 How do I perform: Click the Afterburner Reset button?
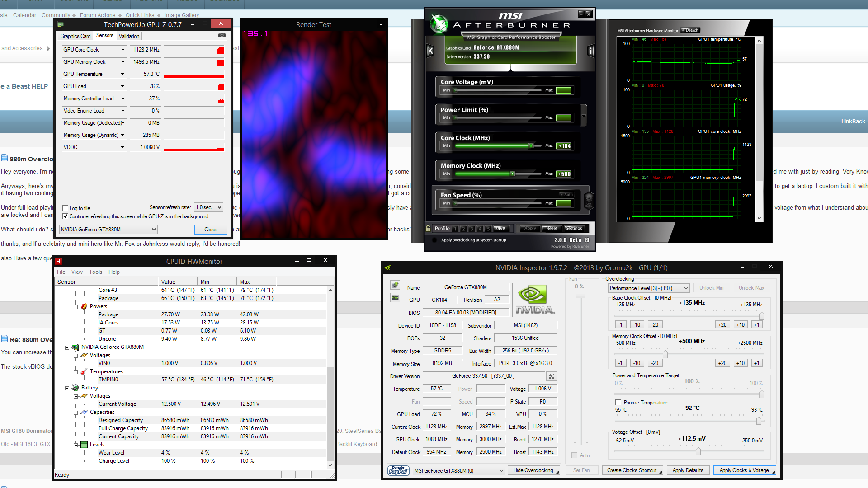pos(552,229)
